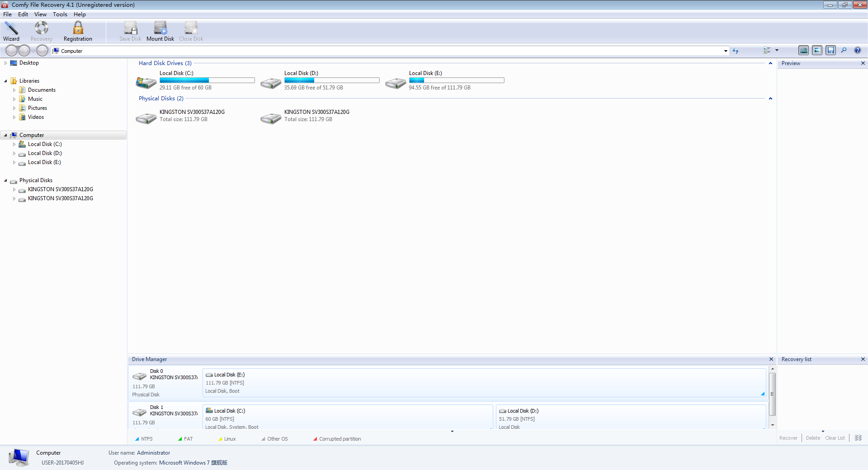The image size is (868, 470).
Task: Open the address bar location dropdown
Action: (x=726, y=51)
